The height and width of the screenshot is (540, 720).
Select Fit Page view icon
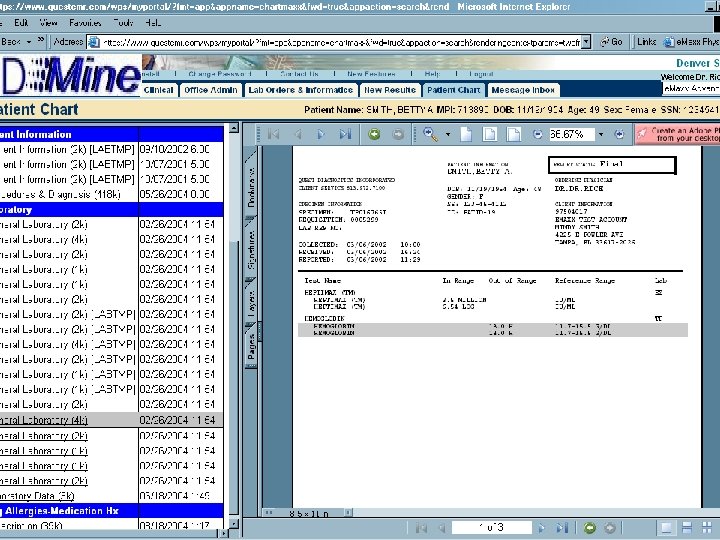[490, 134]
